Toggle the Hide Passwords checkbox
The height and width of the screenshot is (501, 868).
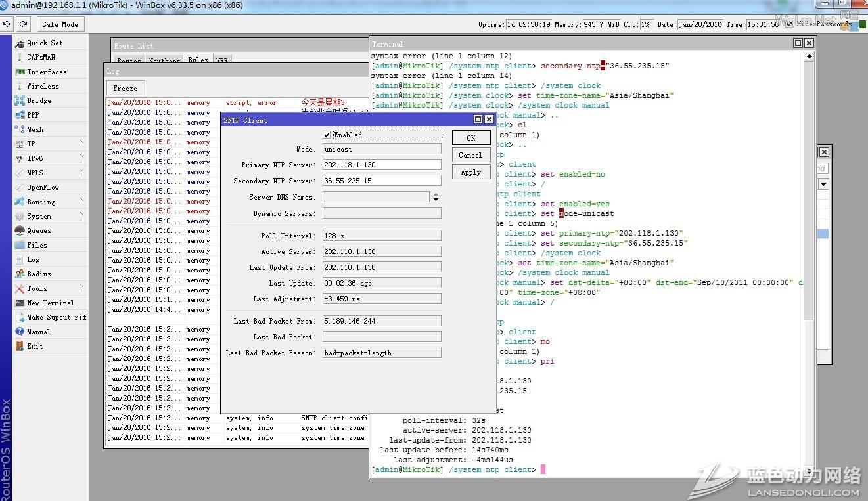[789, 24]
